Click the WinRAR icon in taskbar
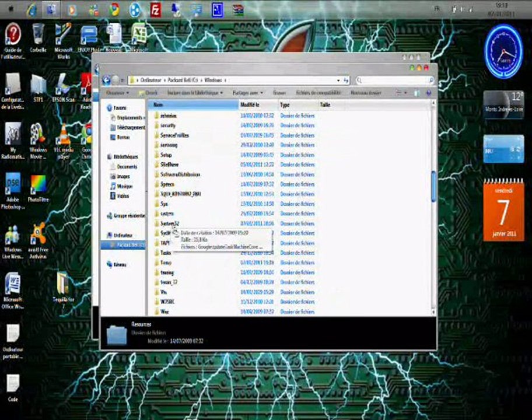 [238, 10]
